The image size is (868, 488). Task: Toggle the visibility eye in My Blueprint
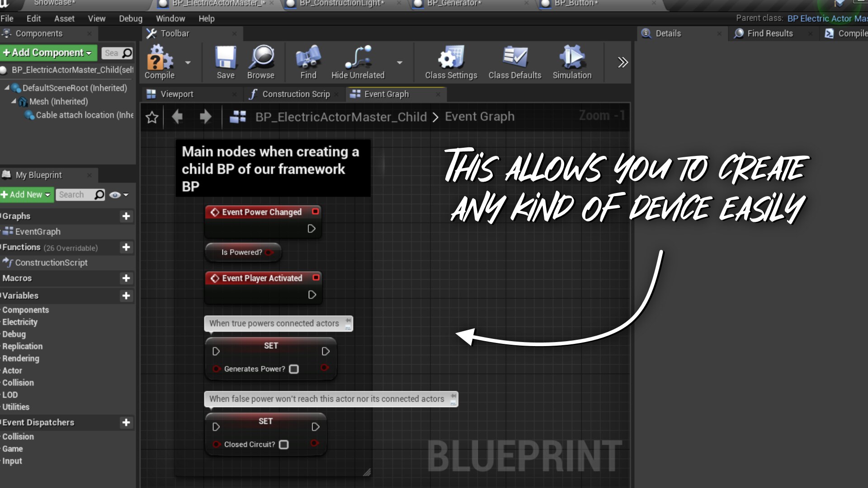coord(115,195)
